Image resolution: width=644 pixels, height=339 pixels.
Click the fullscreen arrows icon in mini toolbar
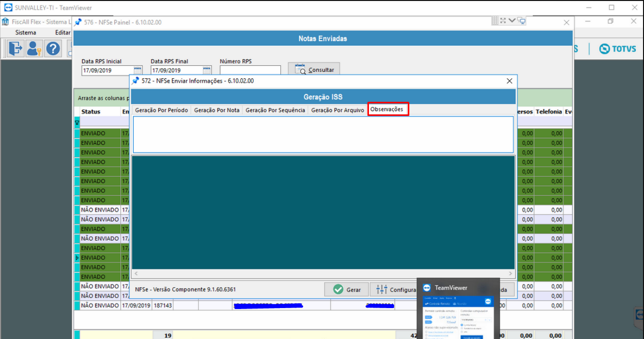point(503,21)
